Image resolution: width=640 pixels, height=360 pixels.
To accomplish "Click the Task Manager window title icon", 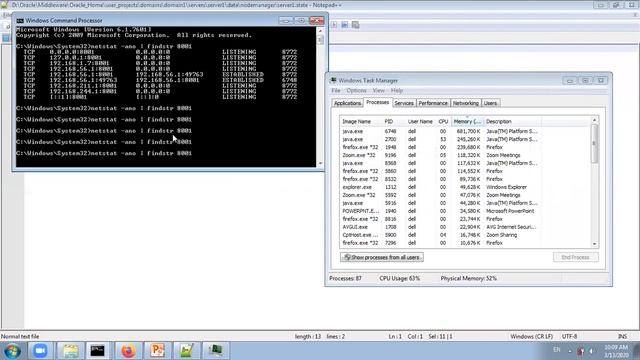I will (333, 80).
